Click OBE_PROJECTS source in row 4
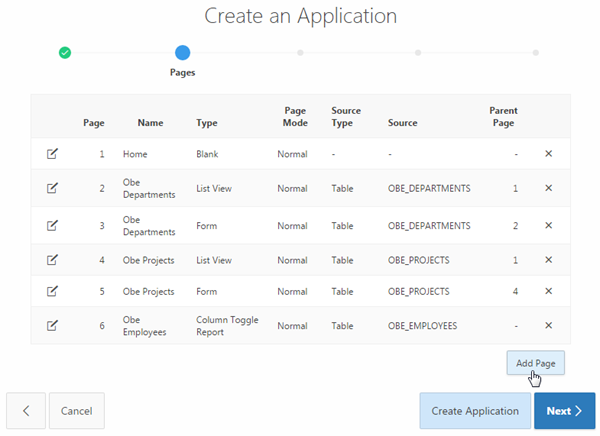 tap(419, 260)
